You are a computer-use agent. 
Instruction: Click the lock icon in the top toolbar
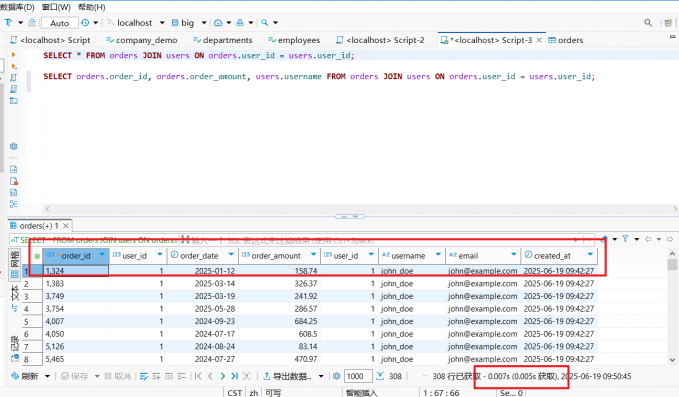coord(32,23)
